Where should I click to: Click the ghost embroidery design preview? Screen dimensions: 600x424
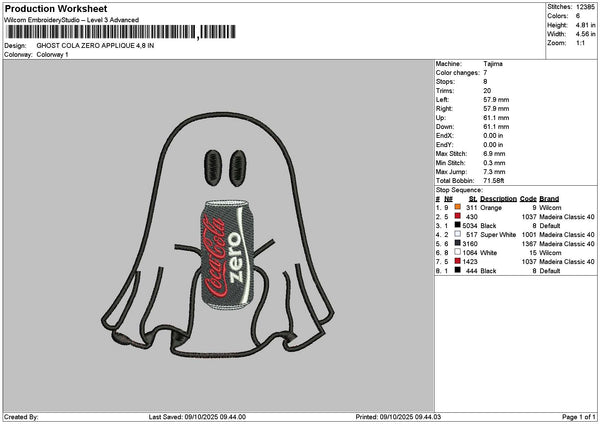pos(218,235)
